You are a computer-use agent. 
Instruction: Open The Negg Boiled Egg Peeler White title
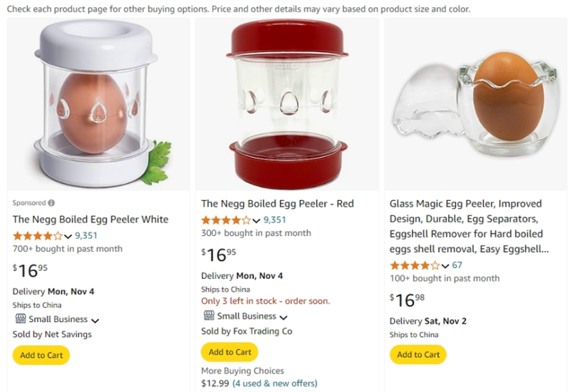pos(90,219)
